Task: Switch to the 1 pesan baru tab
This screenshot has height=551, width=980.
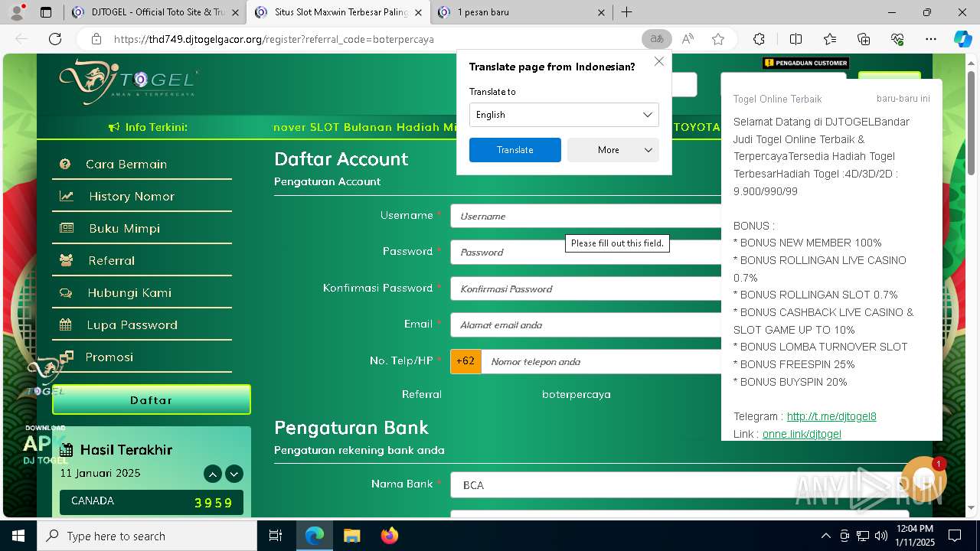Action: [521, 12]
